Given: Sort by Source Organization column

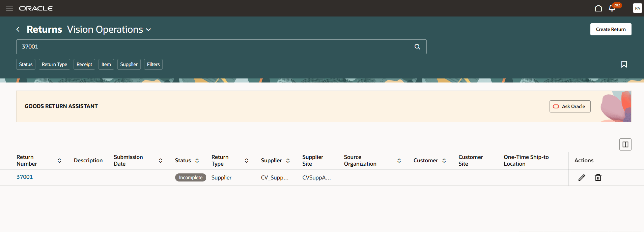Looking at the screenshot, I should (x=399, y=161).
